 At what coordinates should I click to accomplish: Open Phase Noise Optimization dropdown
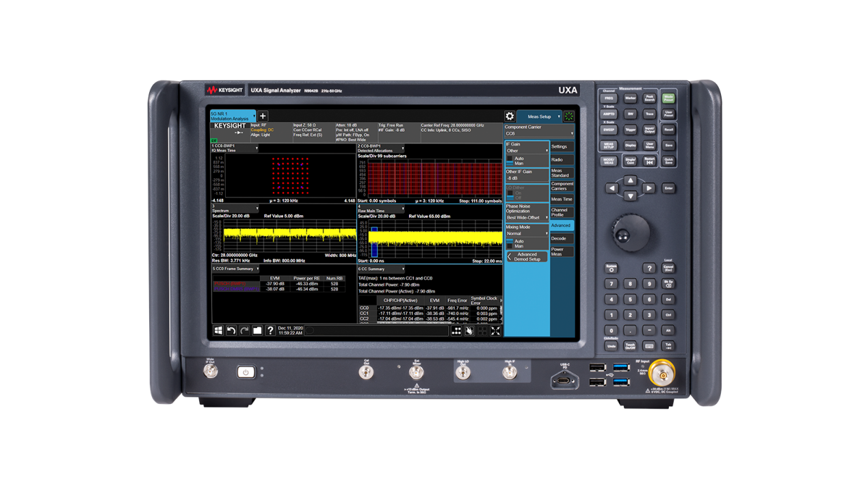point(527,217)
